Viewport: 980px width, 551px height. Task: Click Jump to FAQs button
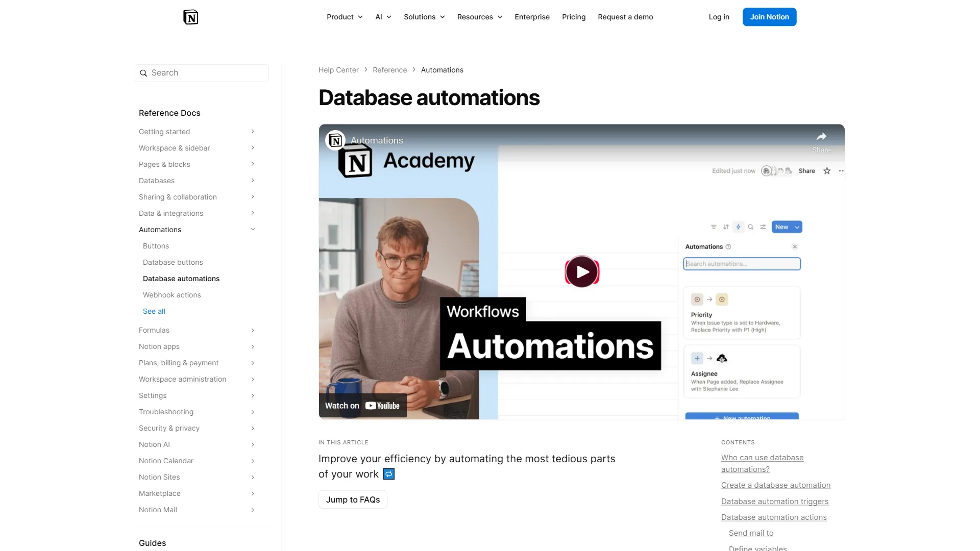tap(353, 499)
